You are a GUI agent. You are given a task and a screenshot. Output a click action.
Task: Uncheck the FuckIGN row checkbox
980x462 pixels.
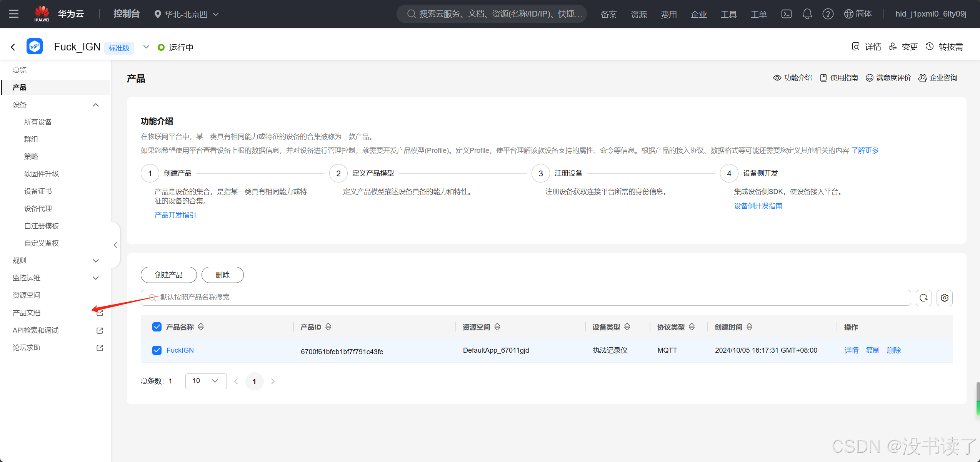157,350
